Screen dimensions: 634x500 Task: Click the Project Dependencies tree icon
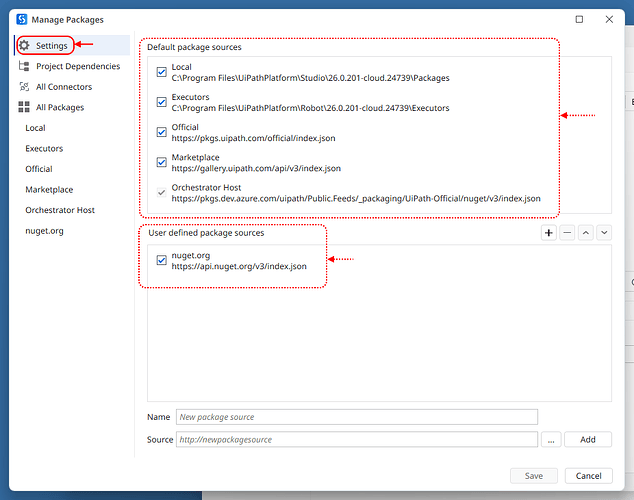pos(24,66)
